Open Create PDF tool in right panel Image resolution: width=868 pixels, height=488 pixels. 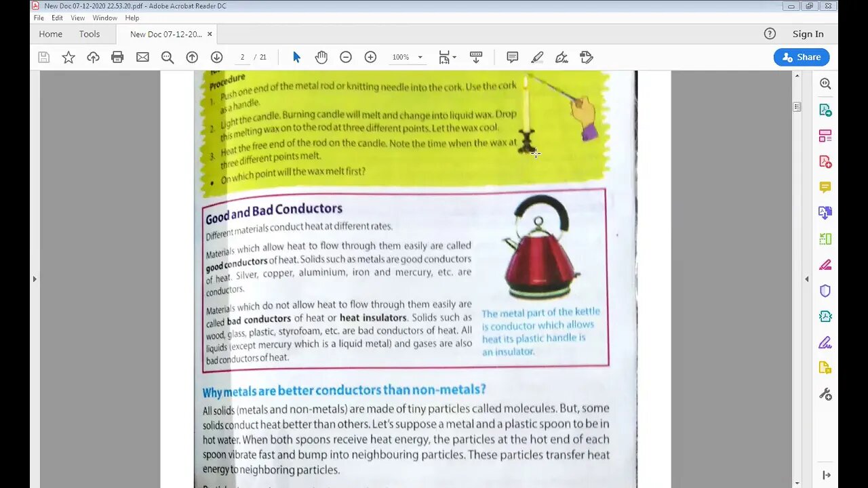pyautogui.click(x=825, y=161)
